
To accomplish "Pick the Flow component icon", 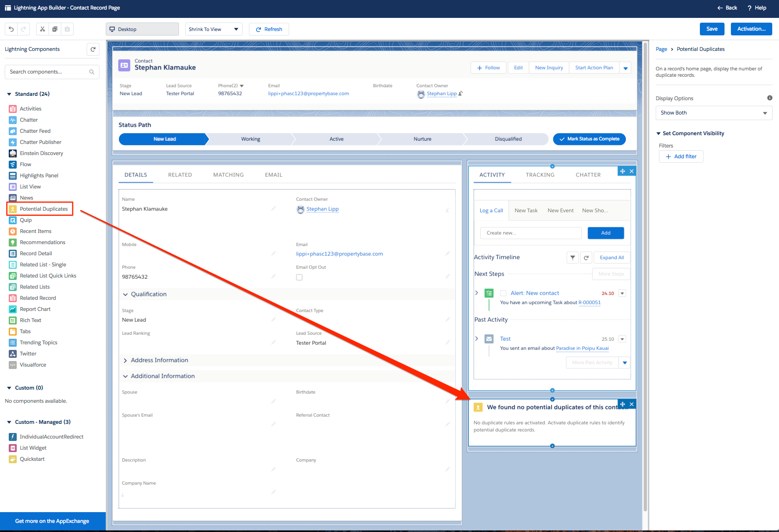I will point(13,164).
